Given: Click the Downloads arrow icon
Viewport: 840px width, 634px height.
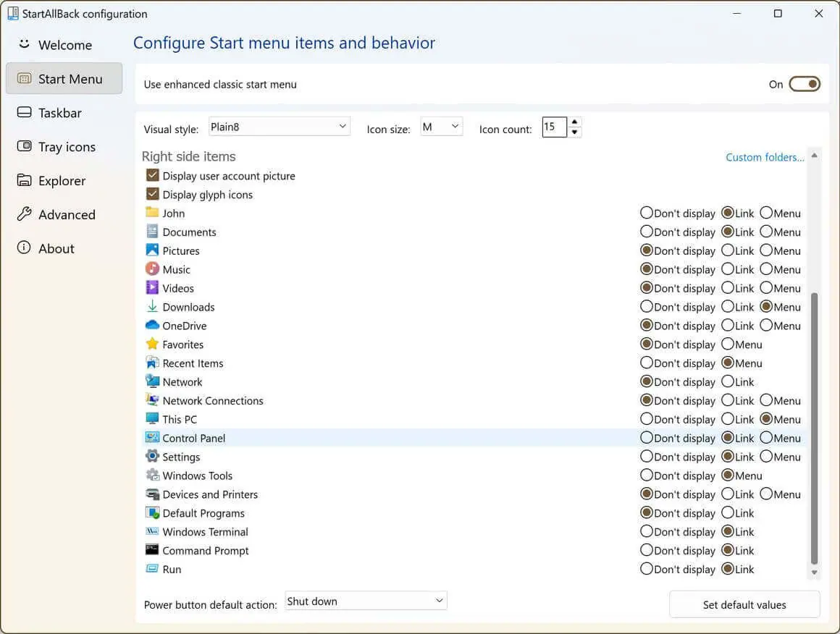Looking at the screenshot, I should 152,306.
